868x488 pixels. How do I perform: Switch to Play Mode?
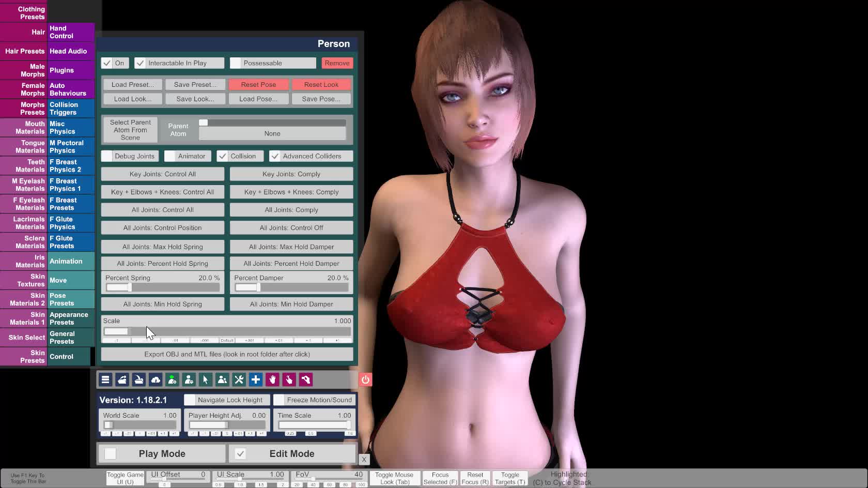click(x=162, y=454)
